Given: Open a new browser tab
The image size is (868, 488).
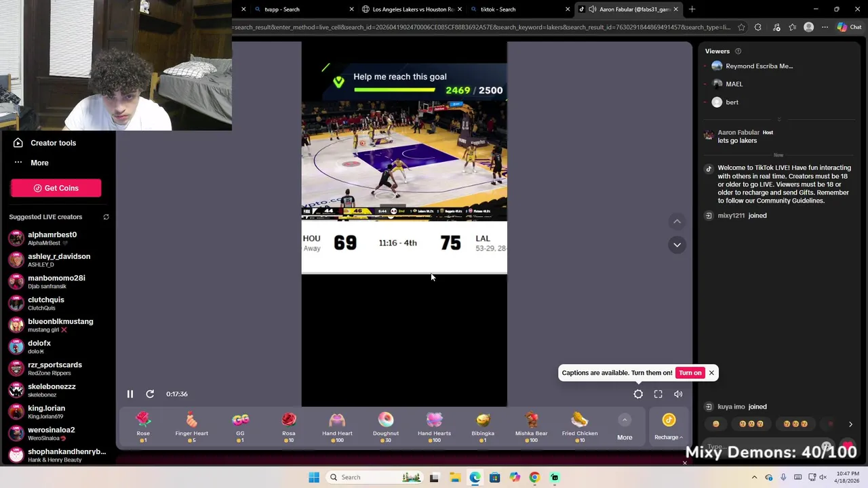Looking at the screenshot, I should 692,9.
